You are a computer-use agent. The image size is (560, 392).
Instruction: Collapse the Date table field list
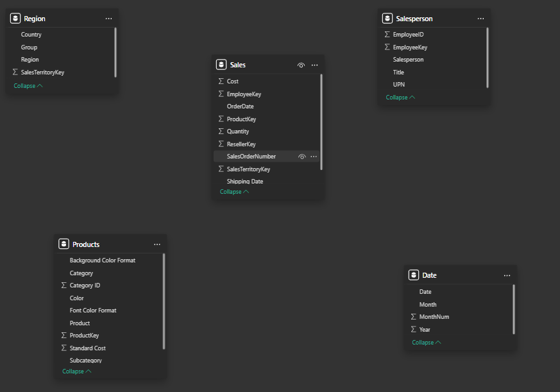426,342
